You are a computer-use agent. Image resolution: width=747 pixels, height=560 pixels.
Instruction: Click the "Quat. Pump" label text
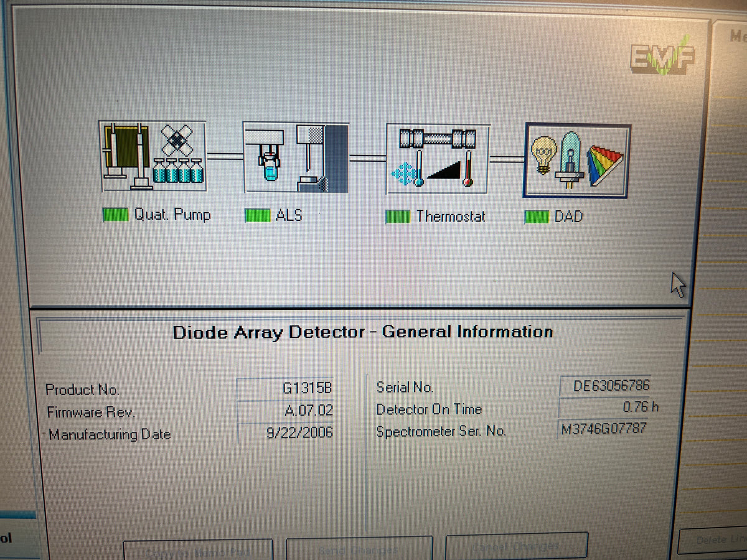172,215
